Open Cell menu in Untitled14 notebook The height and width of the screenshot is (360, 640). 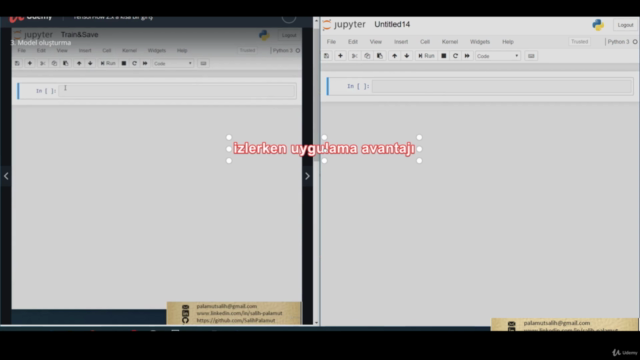click(425, 42)
